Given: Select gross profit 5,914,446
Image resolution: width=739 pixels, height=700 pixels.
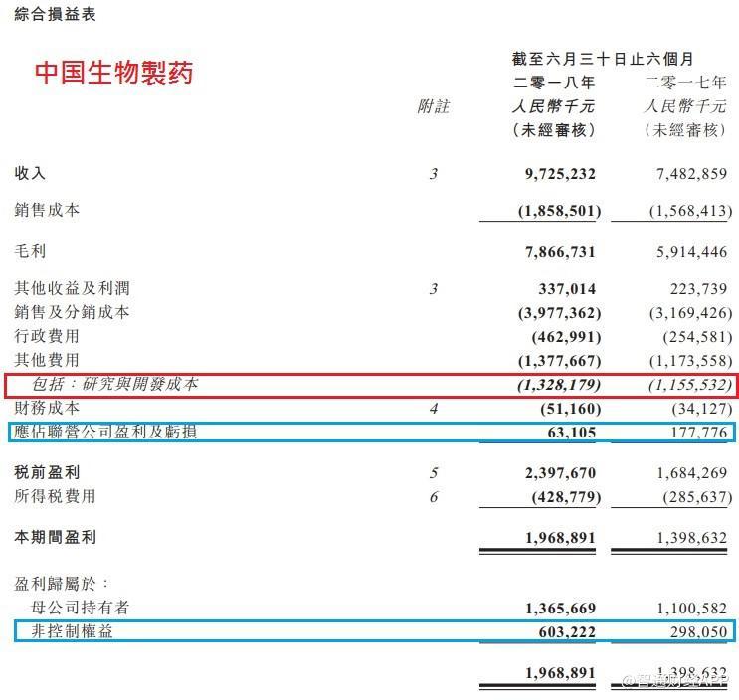Looking at the screenshot, I should pos(692,252).
